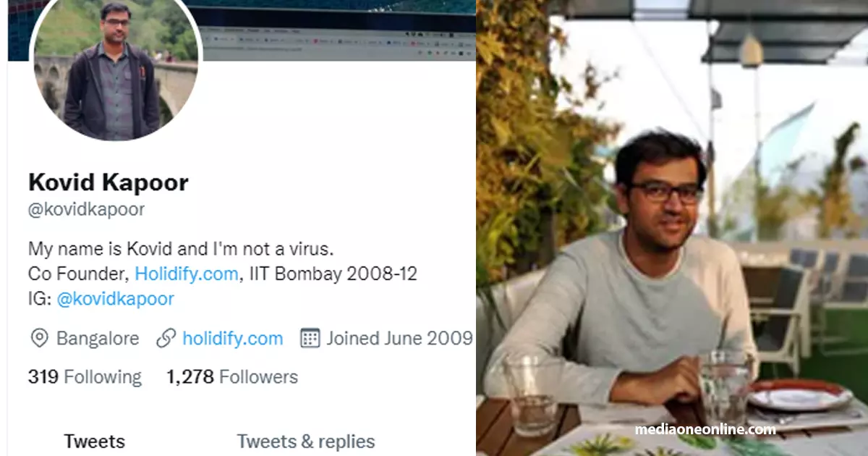Click the chain link icon before holidify.com
Viewport: 868px width, 456px height.
(x=166, y=338)
